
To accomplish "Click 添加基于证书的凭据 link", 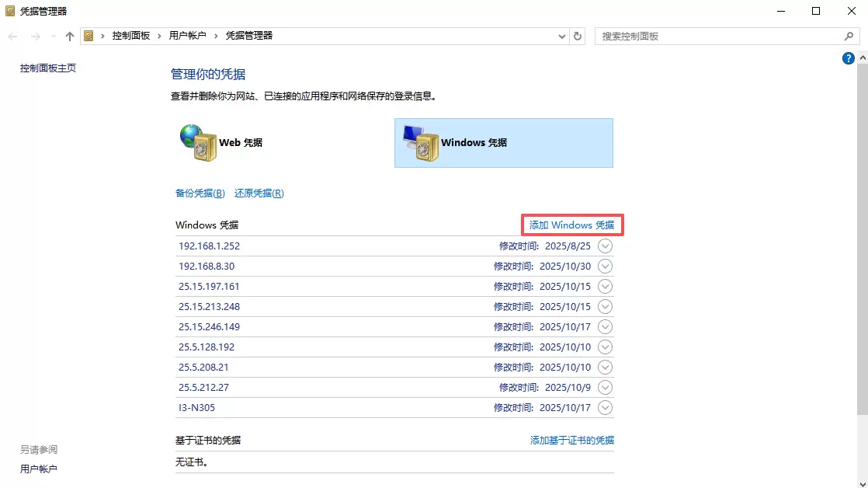I will point(571,440).
